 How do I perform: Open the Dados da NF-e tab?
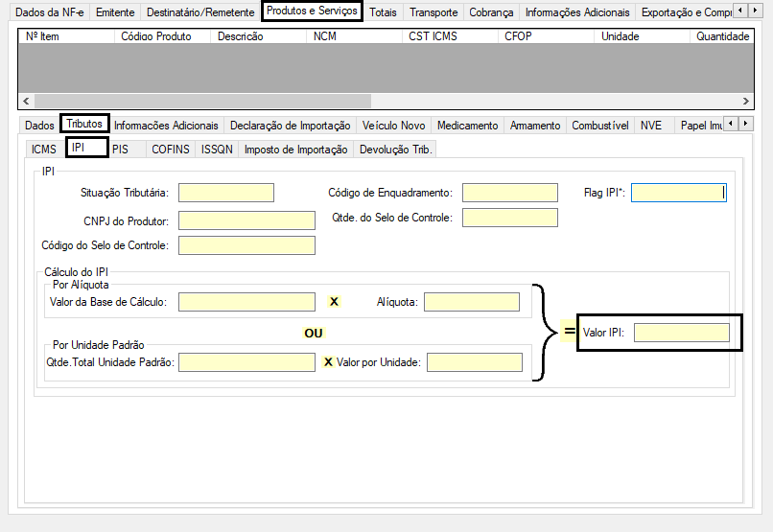click(x=49, y=12)
